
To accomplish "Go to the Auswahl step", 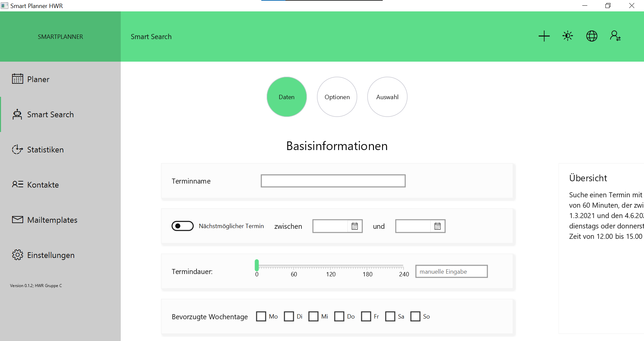I will [387, 97].
